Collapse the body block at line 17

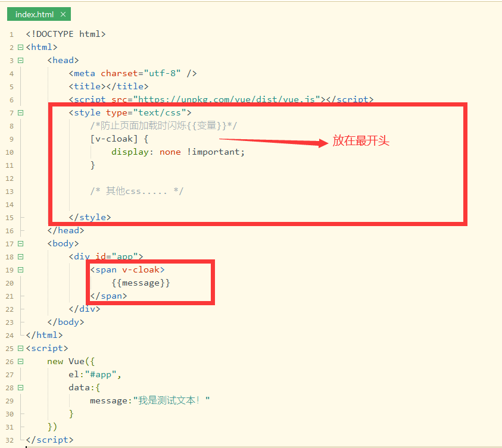[x=20, y=244]
